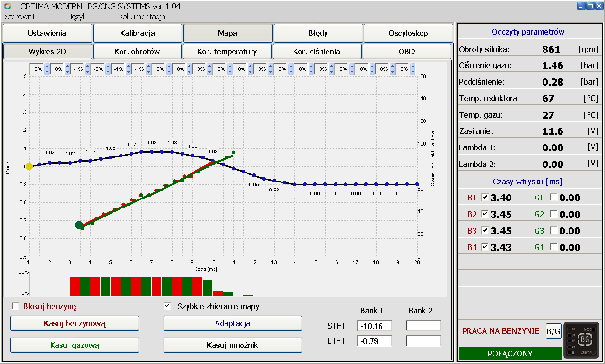This screenshot has width=605, height=364.
Task: Click the LTFT Bank 1 field showing -0.78
Action: coord(375,341)
